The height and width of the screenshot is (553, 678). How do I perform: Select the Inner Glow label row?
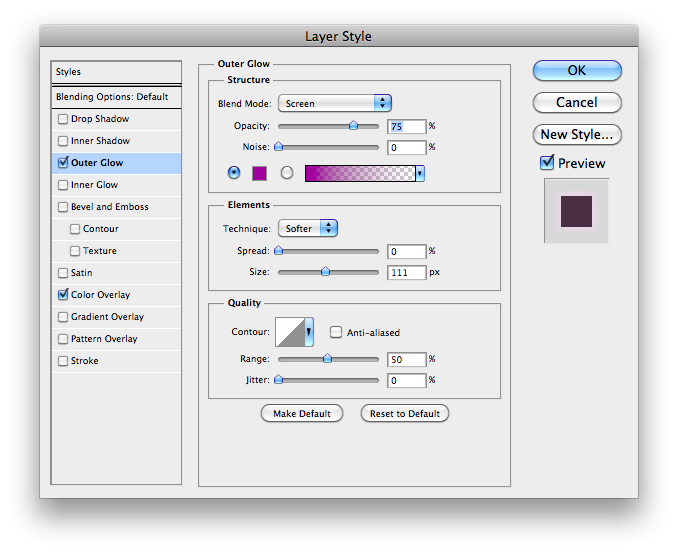pyautogui.click(x=116, y=185)
